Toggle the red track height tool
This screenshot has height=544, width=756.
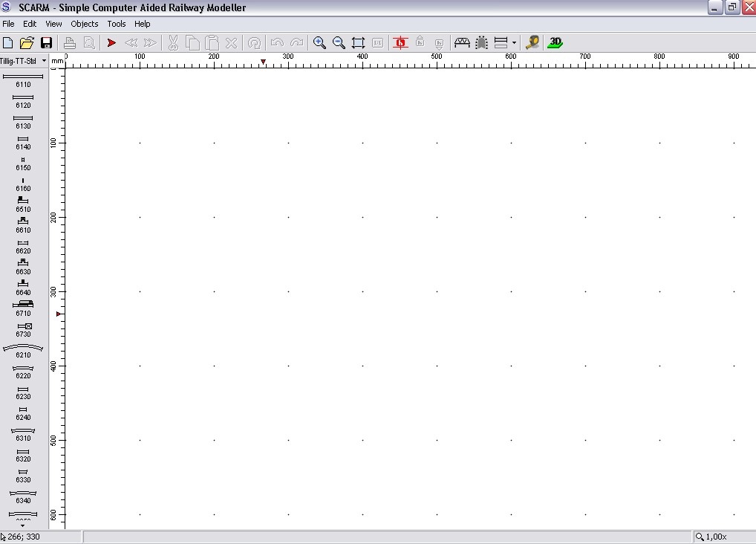pos(401,43)
